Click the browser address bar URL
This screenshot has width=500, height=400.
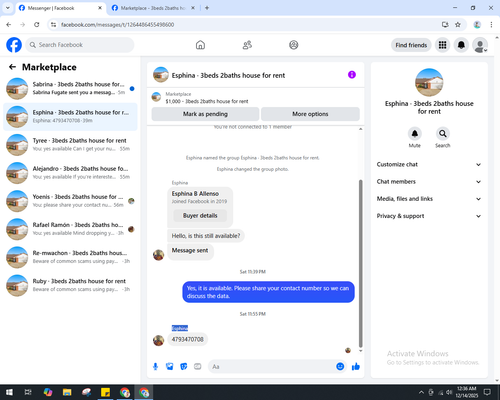117,25
